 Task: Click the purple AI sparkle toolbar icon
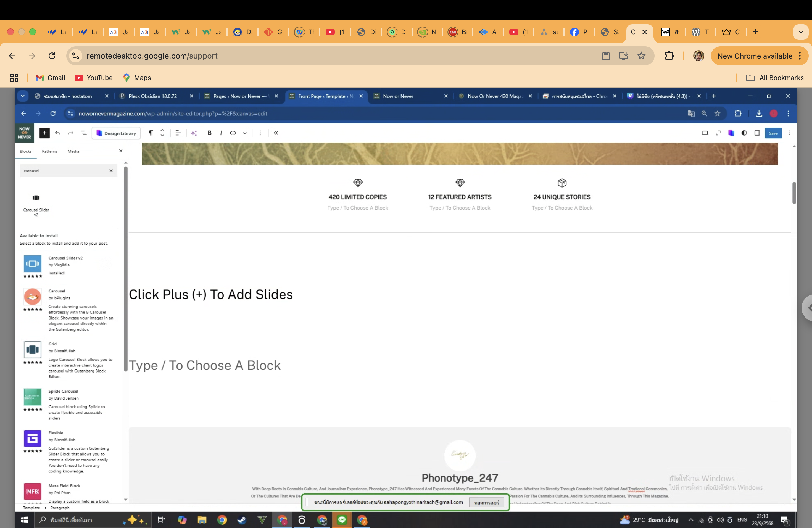click(194, 133)
